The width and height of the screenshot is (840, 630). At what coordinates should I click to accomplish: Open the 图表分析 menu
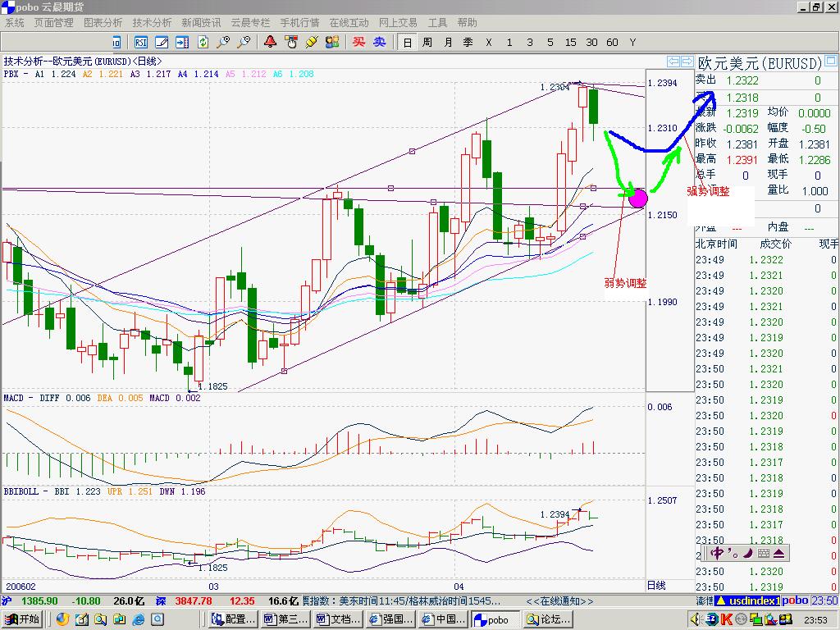[103, 23]
